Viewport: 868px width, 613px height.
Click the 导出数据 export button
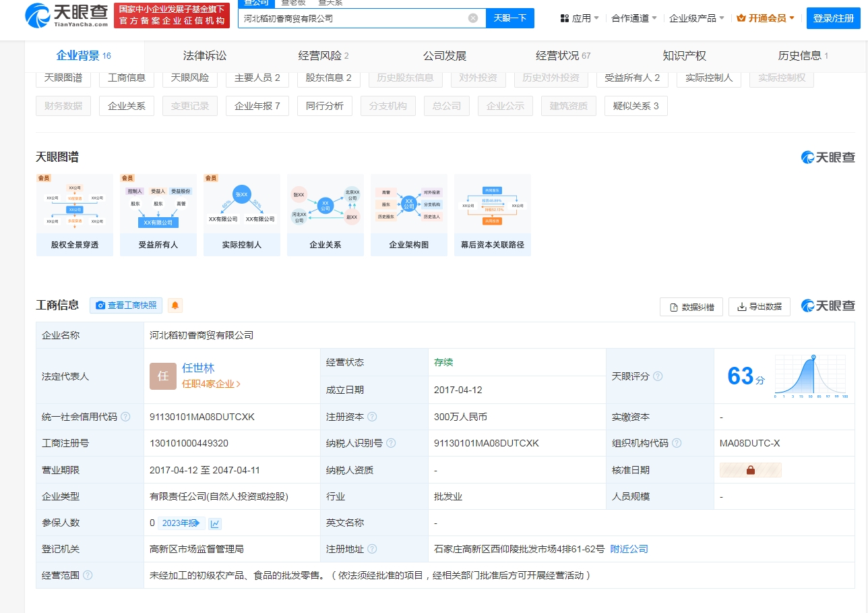tap(759, 307)
